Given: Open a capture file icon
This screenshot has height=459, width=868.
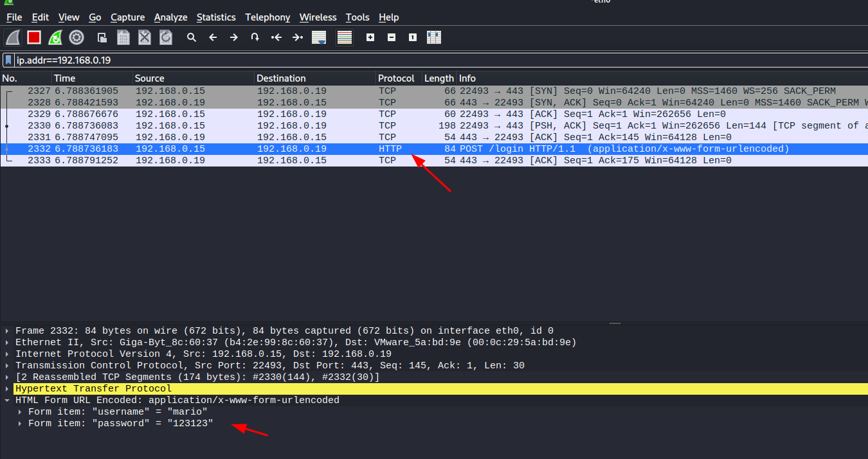Looking at the screenshot, I should pyautogui.click(x=102, y=37).
